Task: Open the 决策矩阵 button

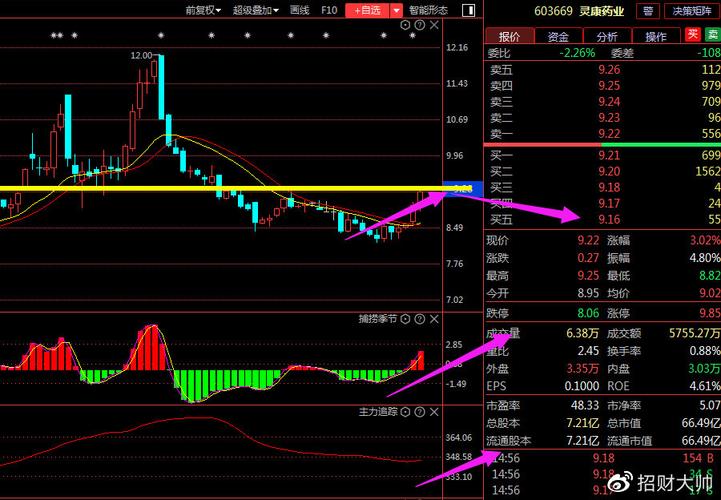Action: (x=693, y=11)
